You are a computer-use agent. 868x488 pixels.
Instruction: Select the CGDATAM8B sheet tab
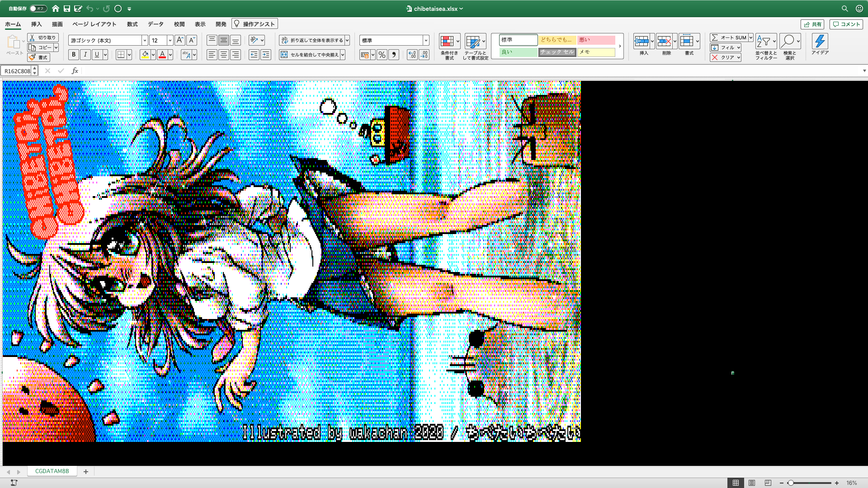coord(52,471)
